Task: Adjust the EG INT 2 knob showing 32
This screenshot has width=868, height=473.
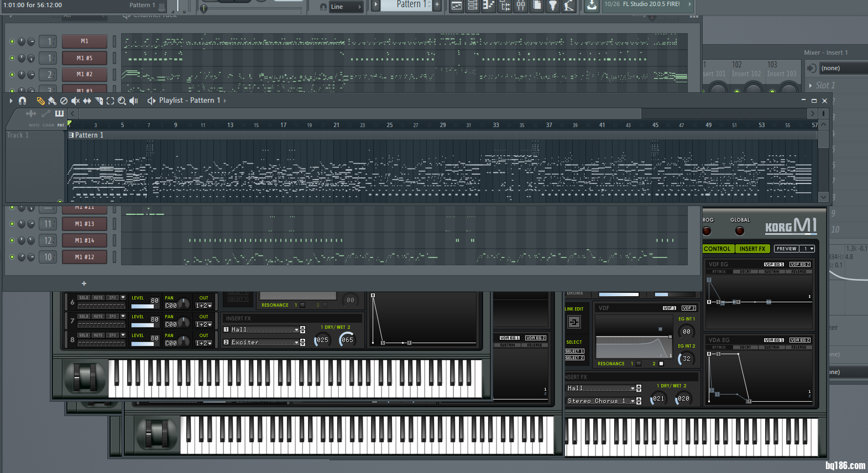Action: 686,359
